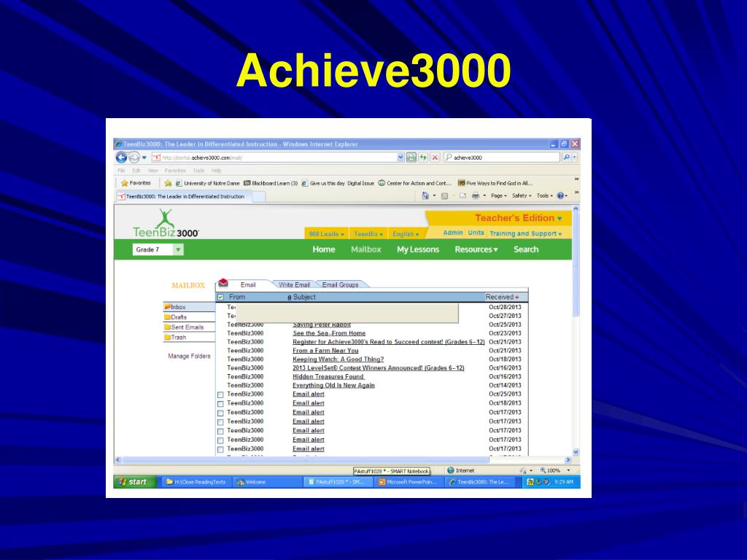Open the Teacher's Edition dropdown

tap(519, 218)
